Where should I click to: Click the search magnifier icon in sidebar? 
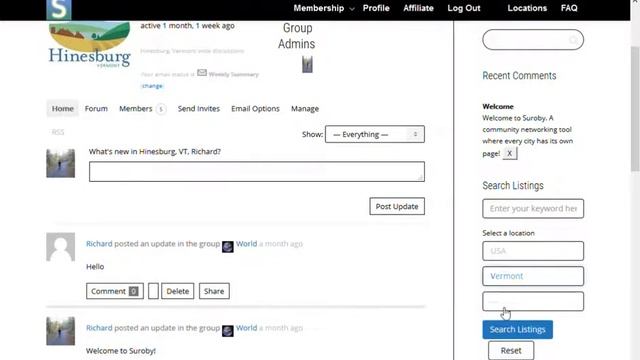pos(573,40)
